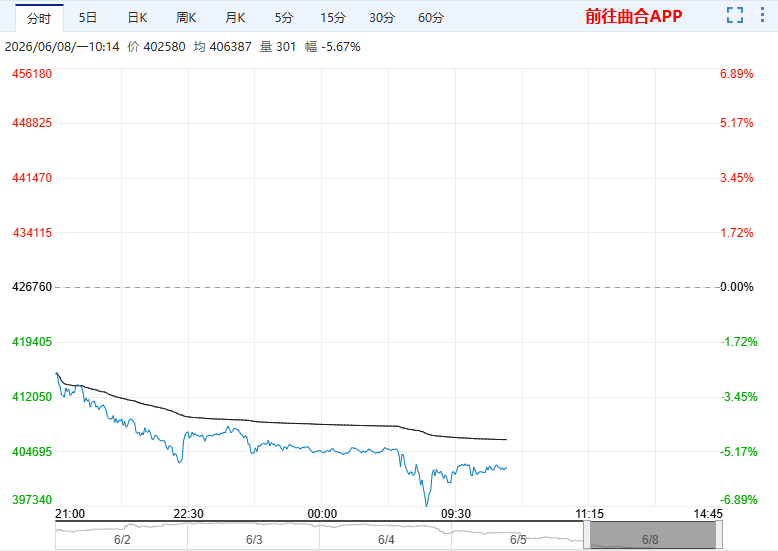Open the 日K chart tab

pyautogui.click(x=137, y=18)
